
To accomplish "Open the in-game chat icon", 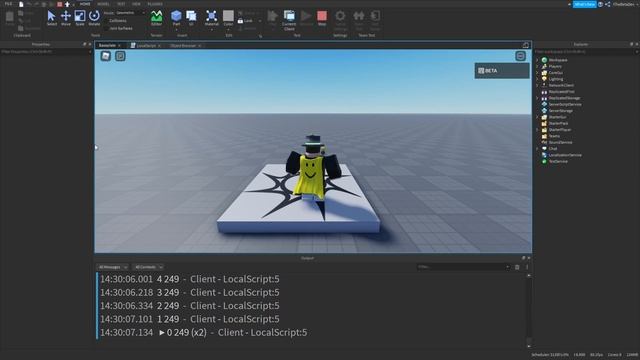I will 120,56.
